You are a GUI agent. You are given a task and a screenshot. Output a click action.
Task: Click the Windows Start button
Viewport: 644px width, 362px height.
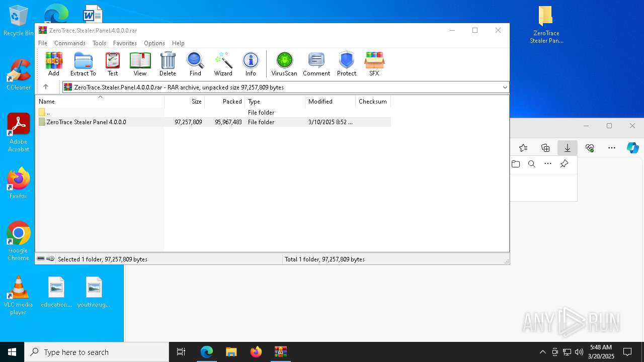click(x=12, y=352)
